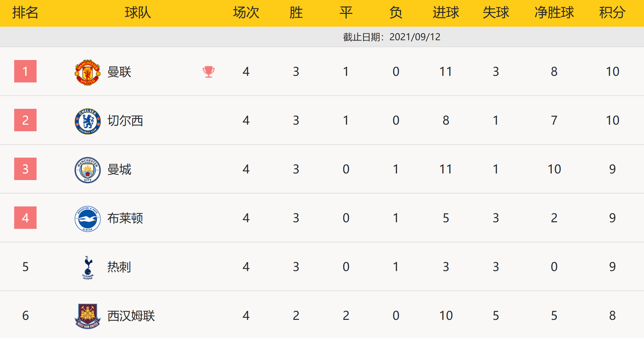Click the 截止日期 2021/09/12 date text
Image resolution: width=644 pixels, height=338 pixels.
392,37
